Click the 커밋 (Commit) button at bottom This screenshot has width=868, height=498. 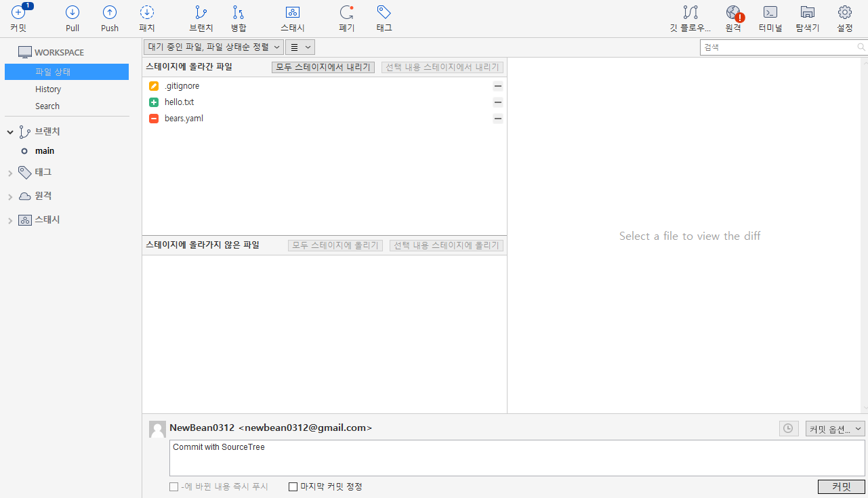pos(842,486)
